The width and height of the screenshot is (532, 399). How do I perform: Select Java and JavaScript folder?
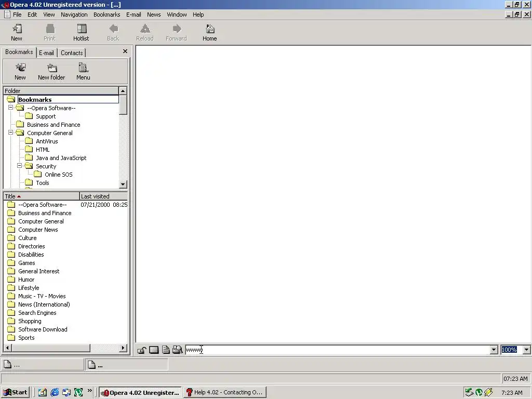pyautogui.click(x=61, y=158)
